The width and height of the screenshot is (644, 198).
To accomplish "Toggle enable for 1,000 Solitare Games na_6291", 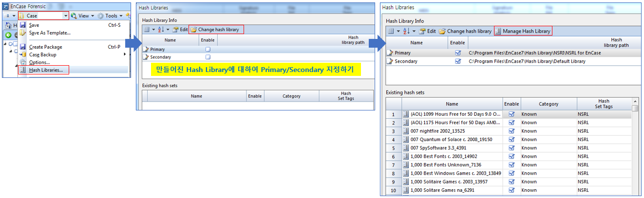I will click(x=511, y=190).
